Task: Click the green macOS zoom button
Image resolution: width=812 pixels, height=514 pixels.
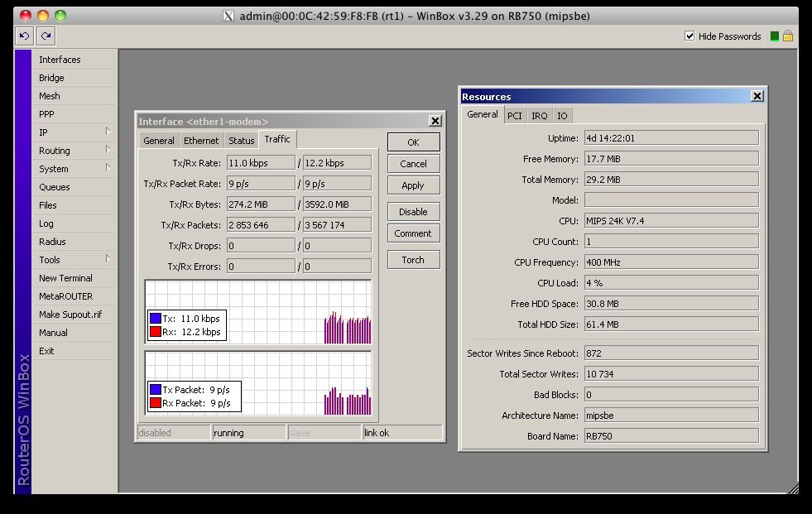Action: [x=60, y=16]
